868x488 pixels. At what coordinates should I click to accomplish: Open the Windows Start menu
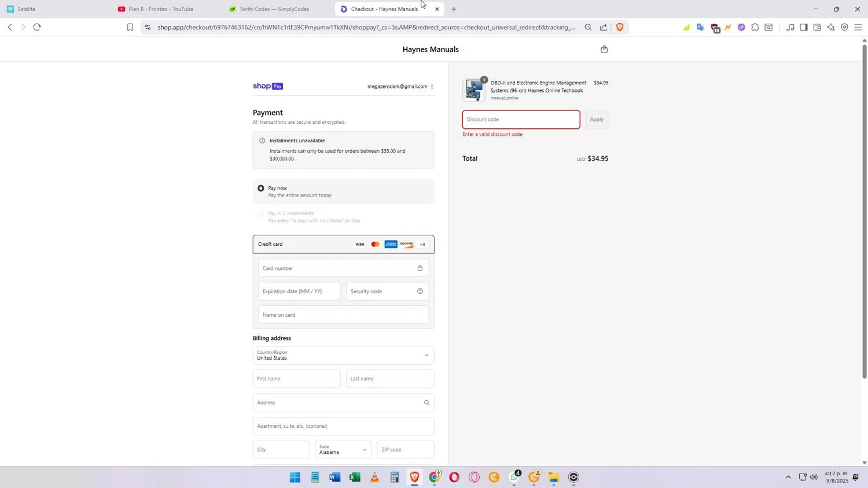(x=295, y=478)
